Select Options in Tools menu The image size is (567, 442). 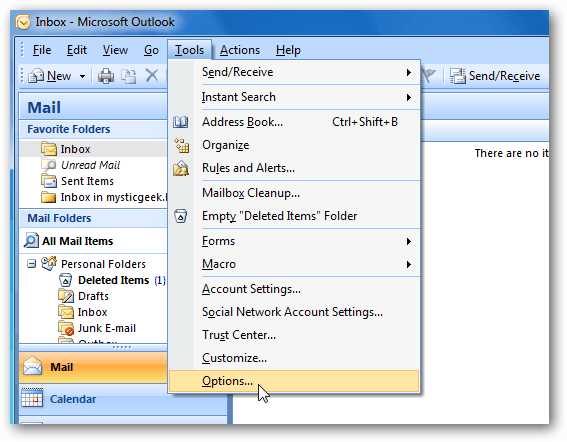pos(294,381)
